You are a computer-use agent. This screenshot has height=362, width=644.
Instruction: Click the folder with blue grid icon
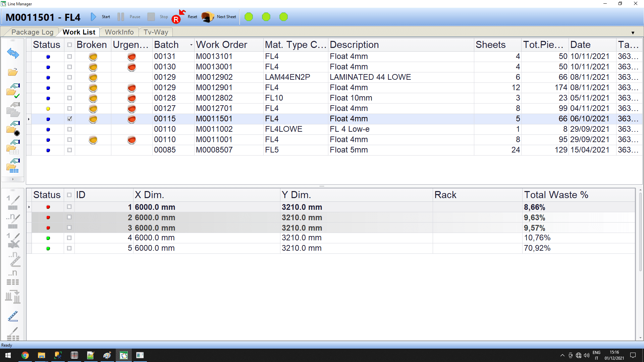(13, 166)
